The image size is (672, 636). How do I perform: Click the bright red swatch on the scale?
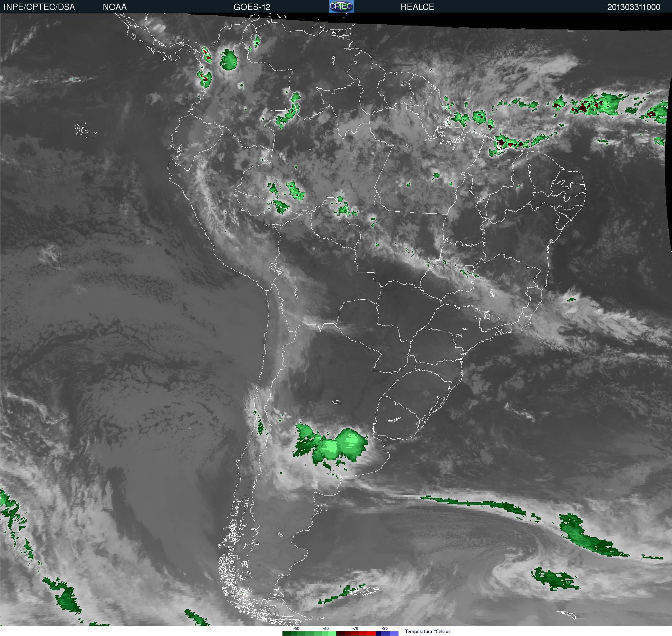click(x=372, y=633)
